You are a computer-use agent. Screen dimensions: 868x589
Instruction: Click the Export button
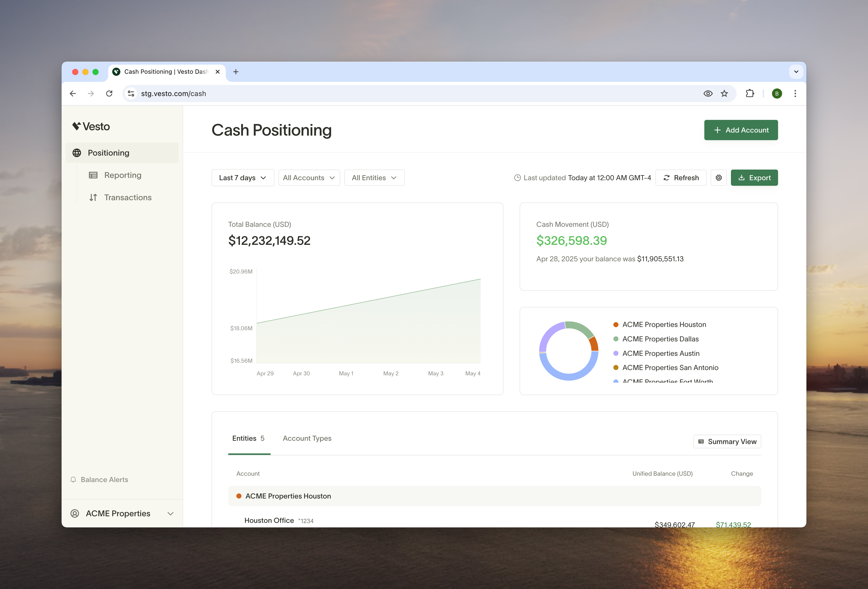[754, 177]
